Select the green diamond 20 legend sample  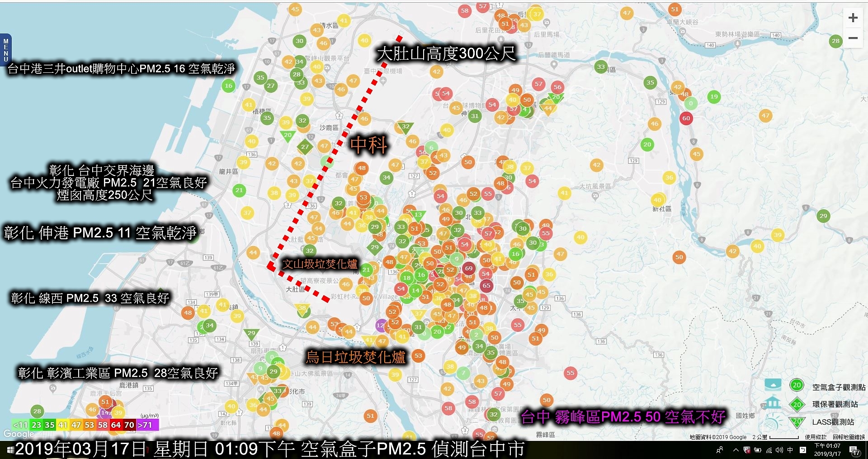[x=797, y=404]
